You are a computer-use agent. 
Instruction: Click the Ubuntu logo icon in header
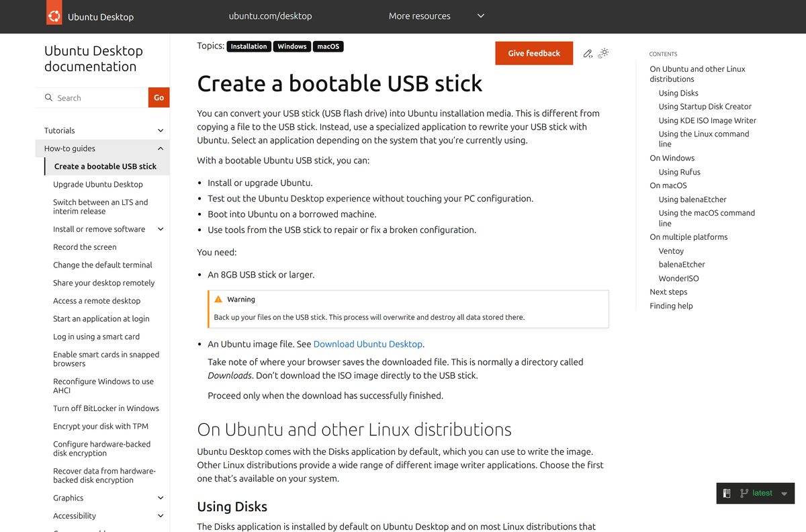point(54,13)
